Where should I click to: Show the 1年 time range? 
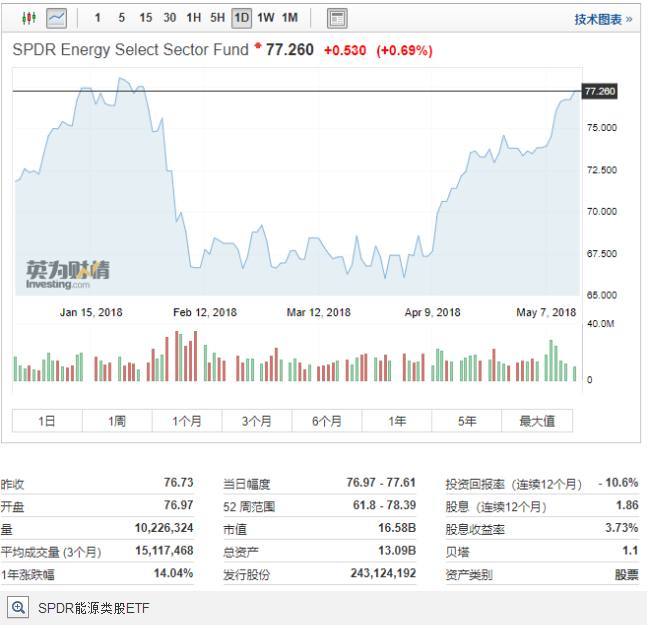click(397, 421)
